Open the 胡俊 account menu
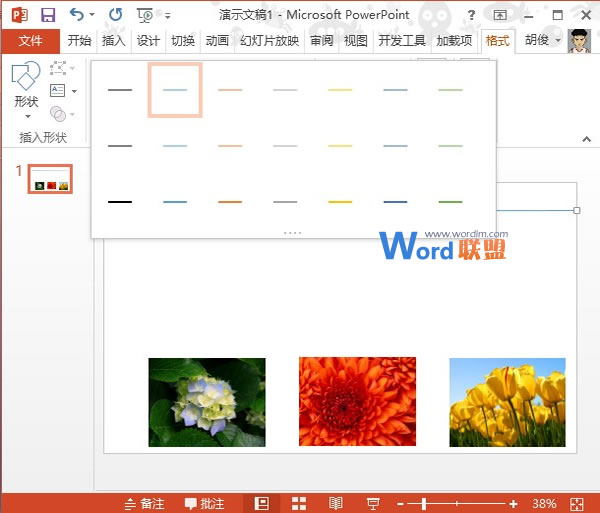The height and width of the screenshot is (513, 600). click(542, 40)
